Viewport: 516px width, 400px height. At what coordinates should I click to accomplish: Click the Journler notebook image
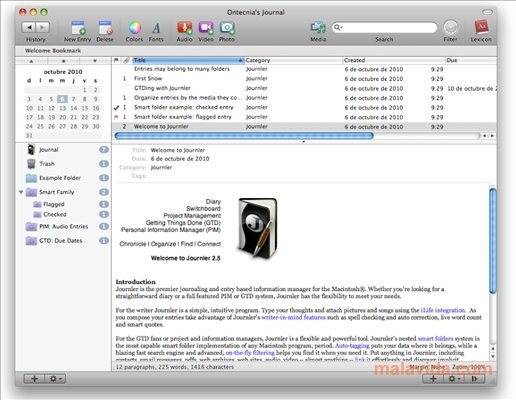[x=257, y=228]
